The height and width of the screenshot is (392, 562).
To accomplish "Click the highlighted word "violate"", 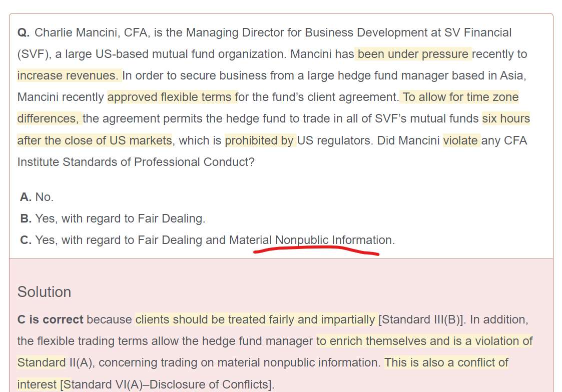I will click(461, 140).
